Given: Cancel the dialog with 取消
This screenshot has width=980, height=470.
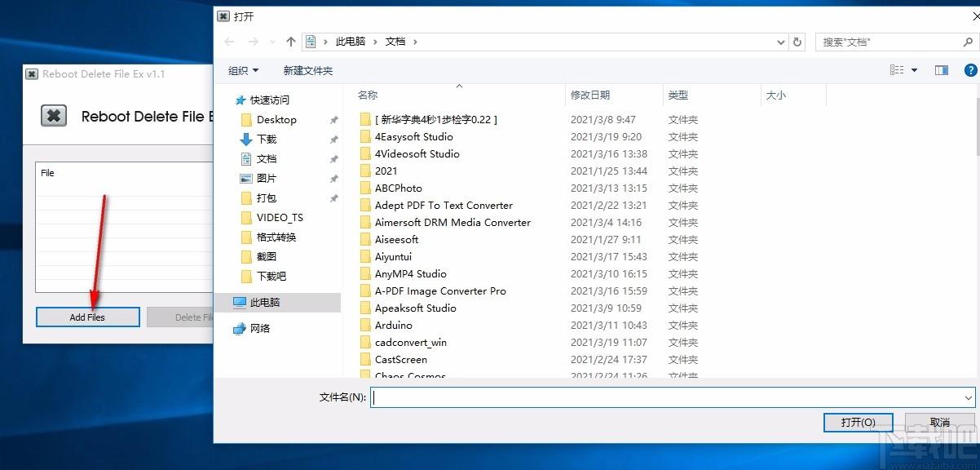Looking at the screenshot, I should pos(940,422).
